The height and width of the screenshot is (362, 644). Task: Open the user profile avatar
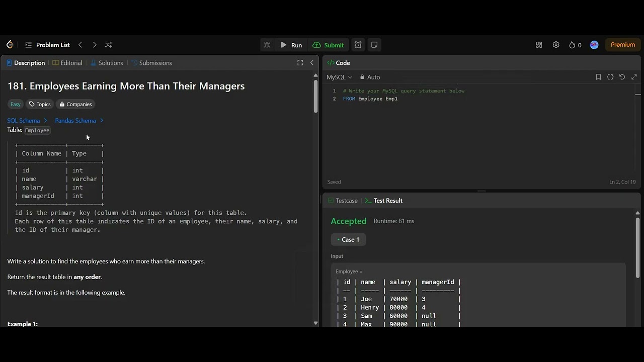[x=594, y=45]
